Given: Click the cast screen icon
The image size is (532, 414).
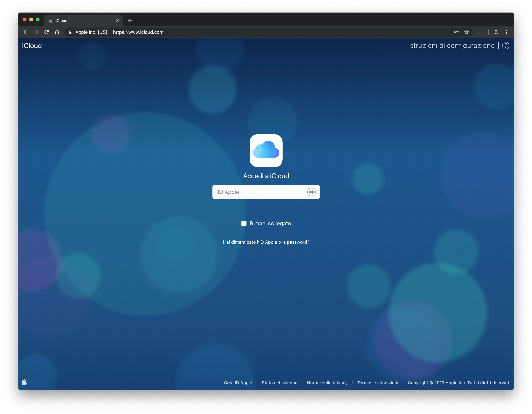Looking at the screenshot, I should pos(480,32).
